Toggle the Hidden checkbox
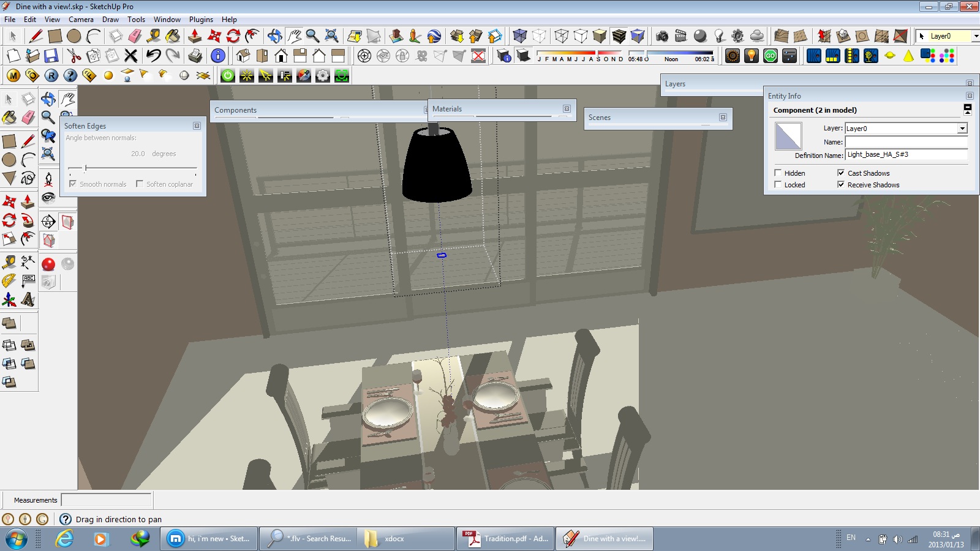Screen dimensions: 980x551 778,173
